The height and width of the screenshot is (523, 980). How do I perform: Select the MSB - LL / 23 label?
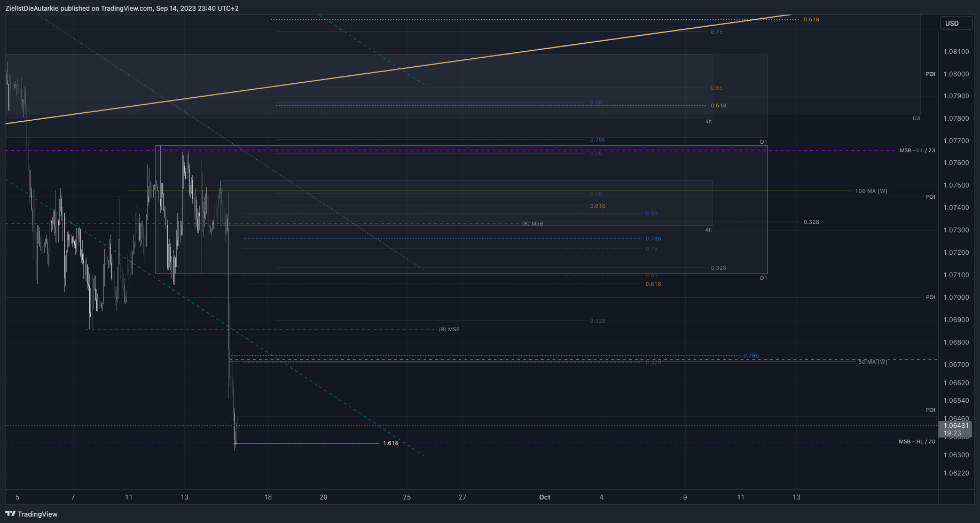pyautogui.click(x=917, y=151)
